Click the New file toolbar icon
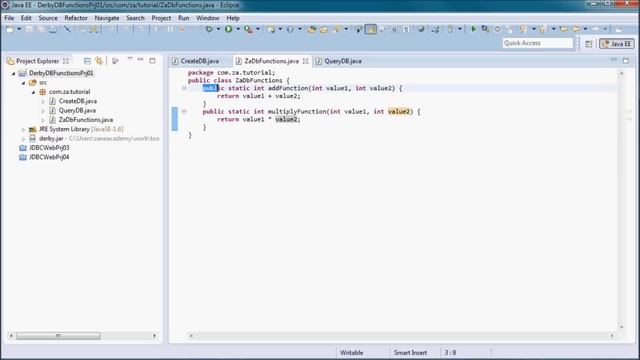The image size is (640, 360). pos(10,29)
